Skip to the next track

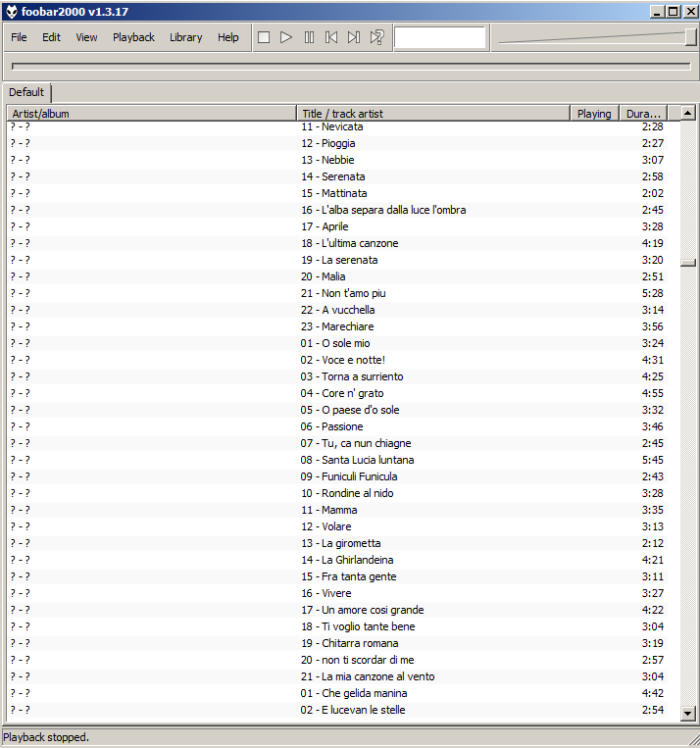(354, 37)
